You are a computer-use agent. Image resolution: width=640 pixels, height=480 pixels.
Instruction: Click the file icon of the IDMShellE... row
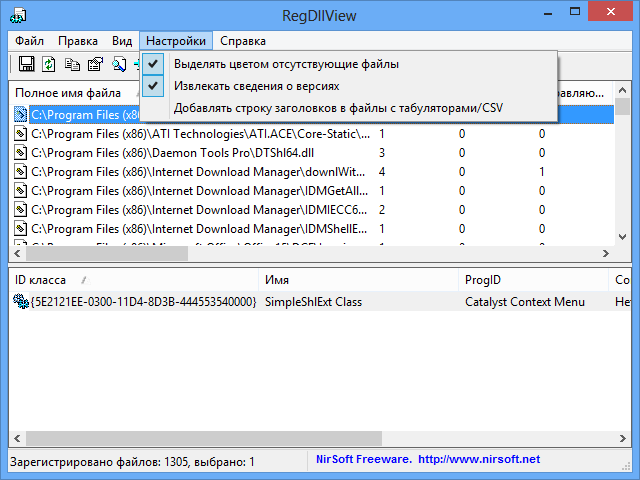[x=20, y=229]
